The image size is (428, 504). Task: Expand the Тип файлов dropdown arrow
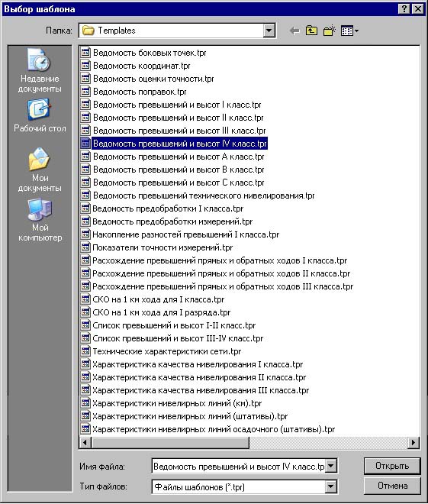point(330,486)
